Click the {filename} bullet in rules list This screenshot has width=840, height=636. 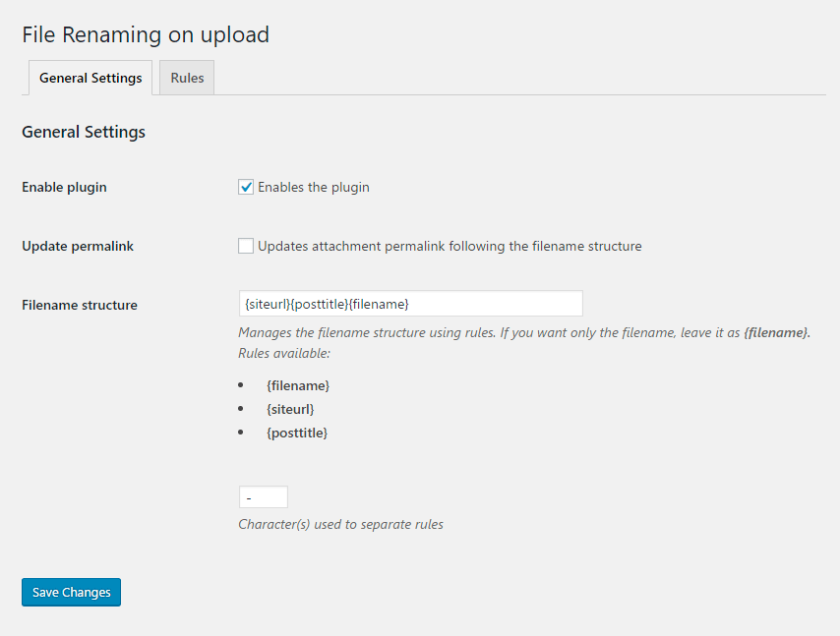point(298,385)
